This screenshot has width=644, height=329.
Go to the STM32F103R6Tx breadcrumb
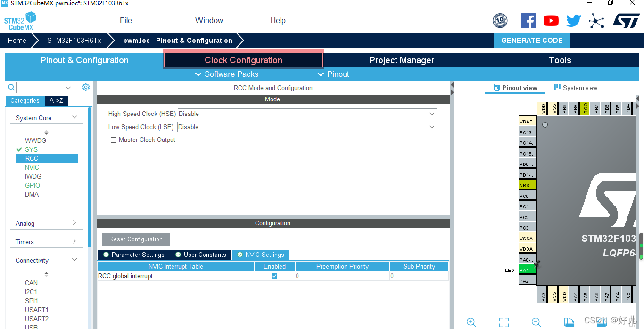point(74,41)
